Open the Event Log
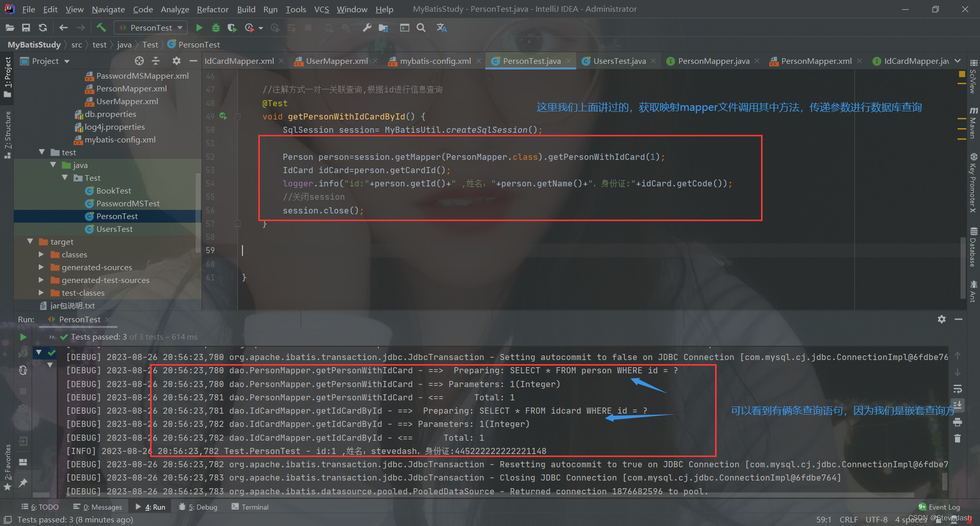Viewport: 980px width, 526px height. point(939,507)
